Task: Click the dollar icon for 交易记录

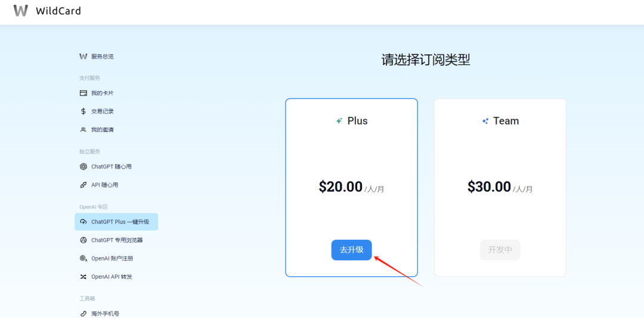Action: [x=83, y=112]
